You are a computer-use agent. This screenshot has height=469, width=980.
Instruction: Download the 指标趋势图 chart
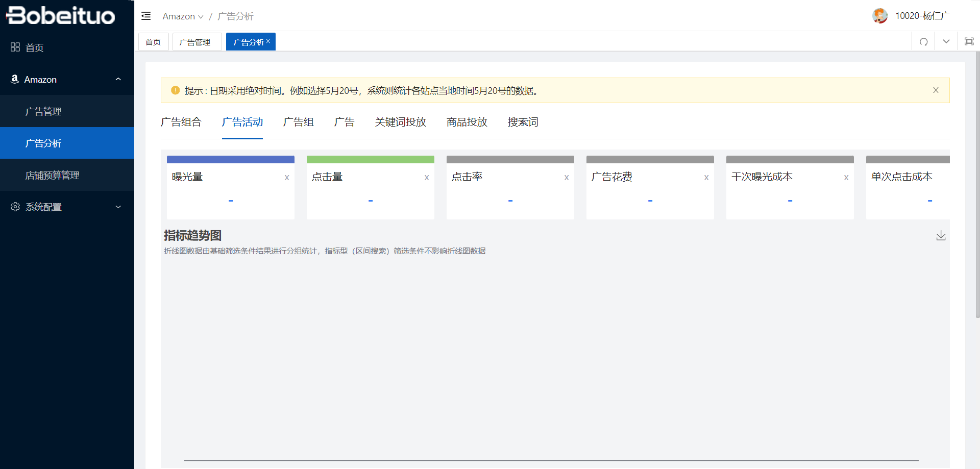tap(941, 235)
